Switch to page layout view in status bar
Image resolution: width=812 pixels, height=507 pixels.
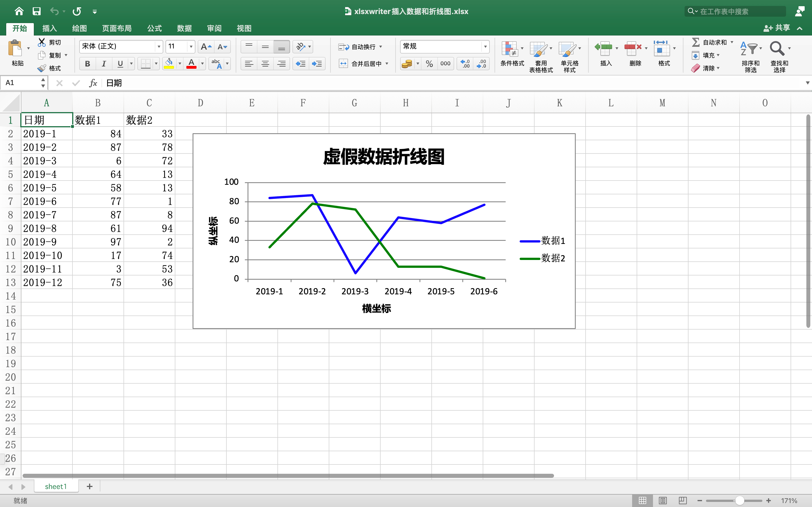pos(663,500)
